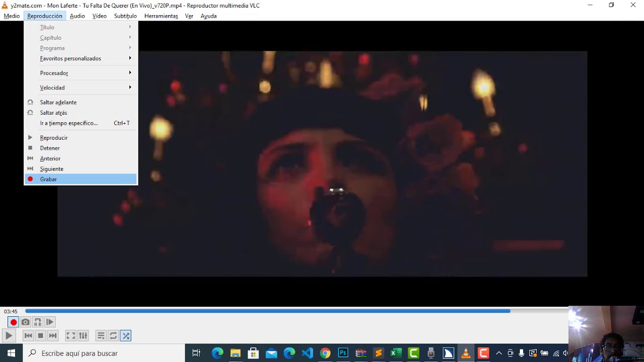644x362 pixels.
Task: Close the Reproducción menu
Action: pos(45,16)
